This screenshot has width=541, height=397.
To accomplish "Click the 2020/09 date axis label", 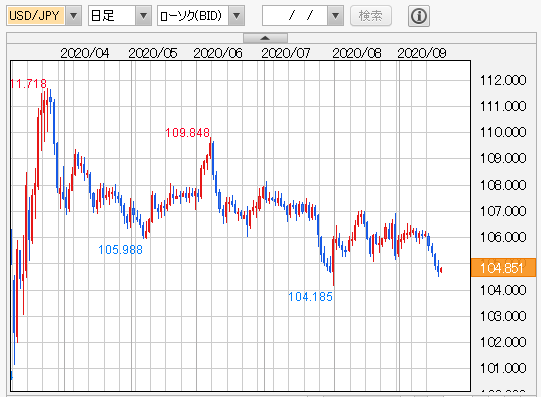I will pos(422,53).
